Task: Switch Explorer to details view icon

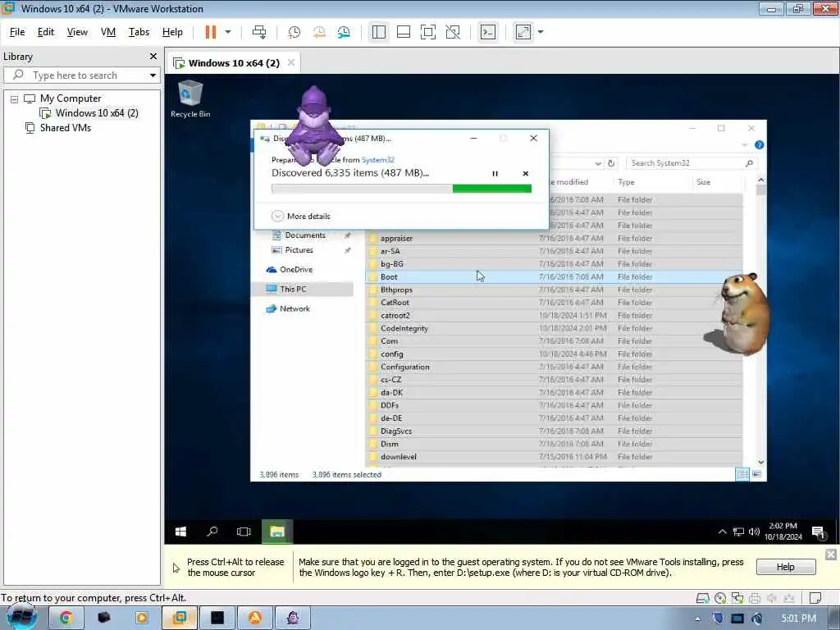Action: click(742, 475)
